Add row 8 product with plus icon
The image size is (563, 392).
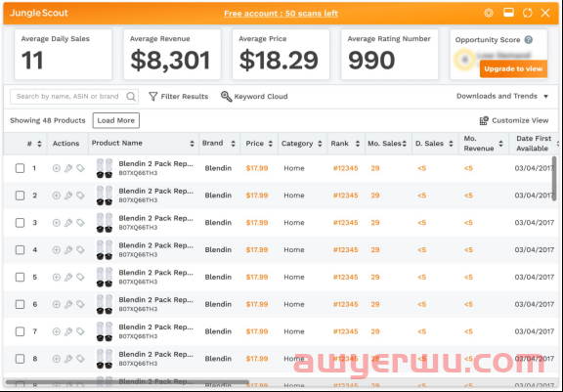click(57, 359)
